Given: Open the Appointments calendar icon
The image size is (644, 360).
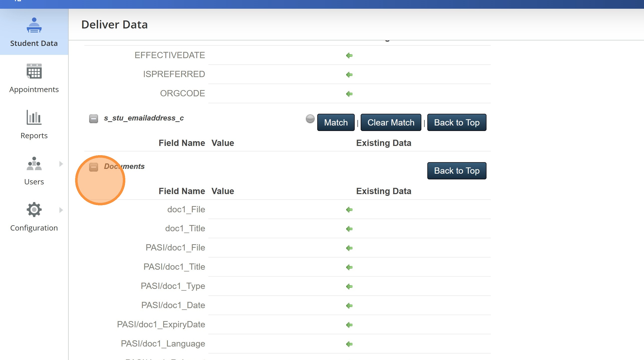Looking at the screenshot, I should [34, 71].
